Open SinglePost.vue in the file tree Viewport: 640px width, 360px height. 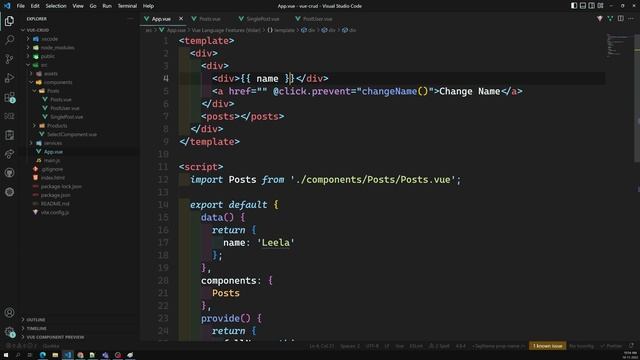pyautogui.click(x=67, y=117)
